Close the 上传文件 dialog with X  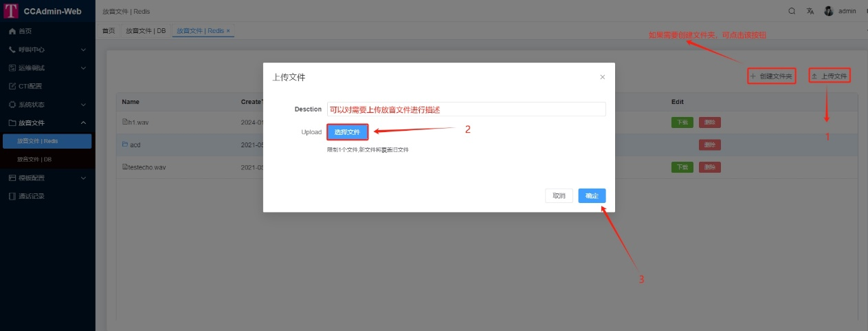tap(603, 77)
